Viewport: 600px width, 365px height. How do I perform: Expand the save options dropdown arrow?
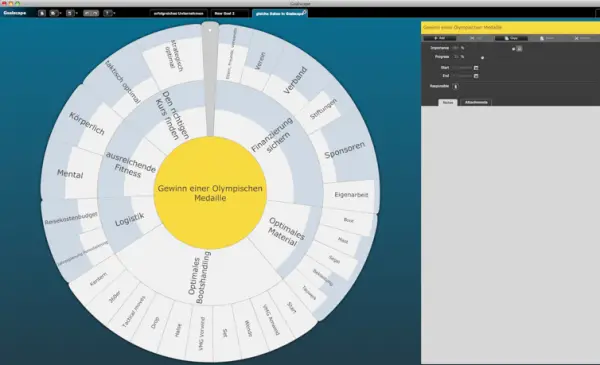click(77, 13)
